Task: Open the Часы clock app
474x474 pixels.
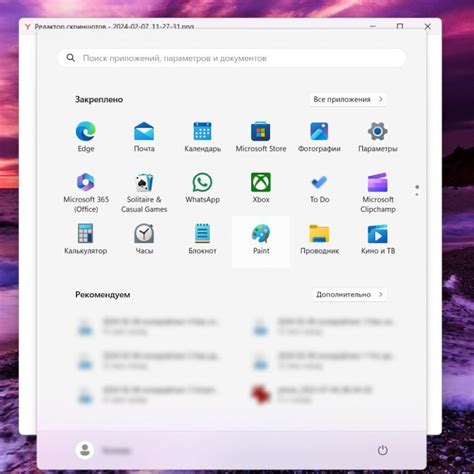Action: (144, 239)
